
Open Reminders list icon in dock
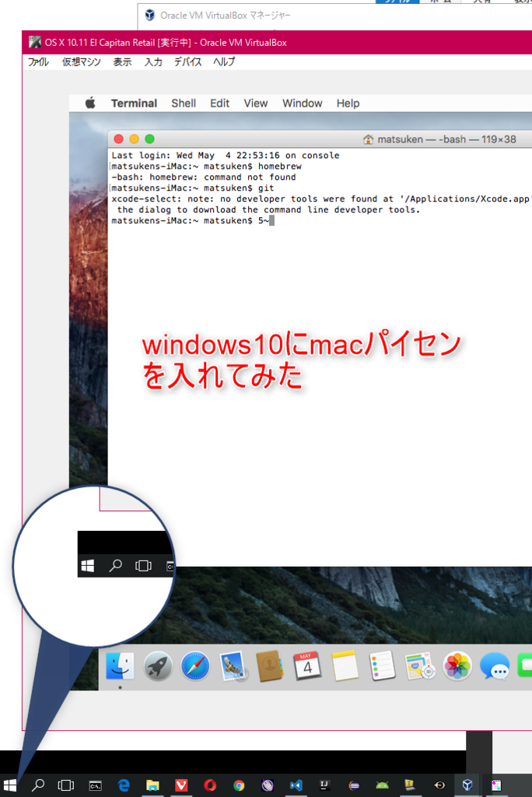pyautogui.click(x=382, y=665)
